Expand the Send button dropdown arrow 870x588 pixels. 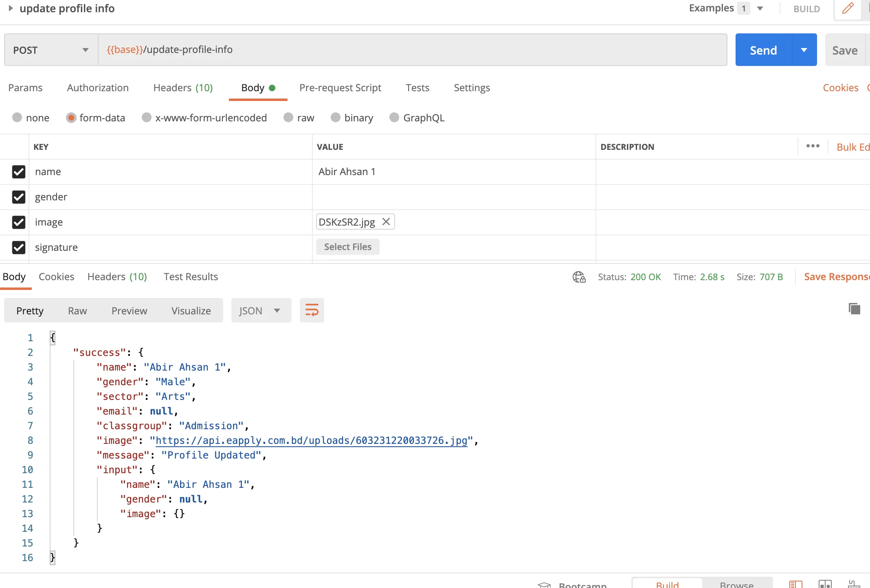(x=804, y=50)
